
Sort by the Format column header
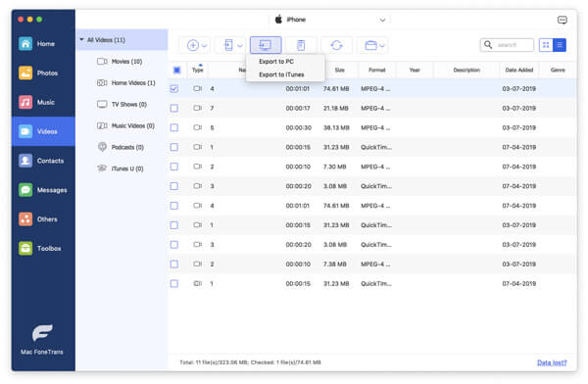377,71
